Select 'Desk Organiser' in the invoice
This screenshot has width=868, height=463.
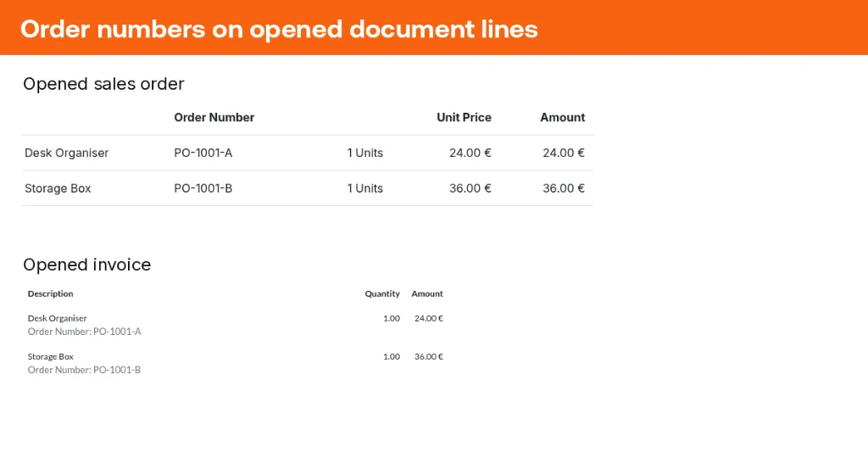click(x=57, y=319)
